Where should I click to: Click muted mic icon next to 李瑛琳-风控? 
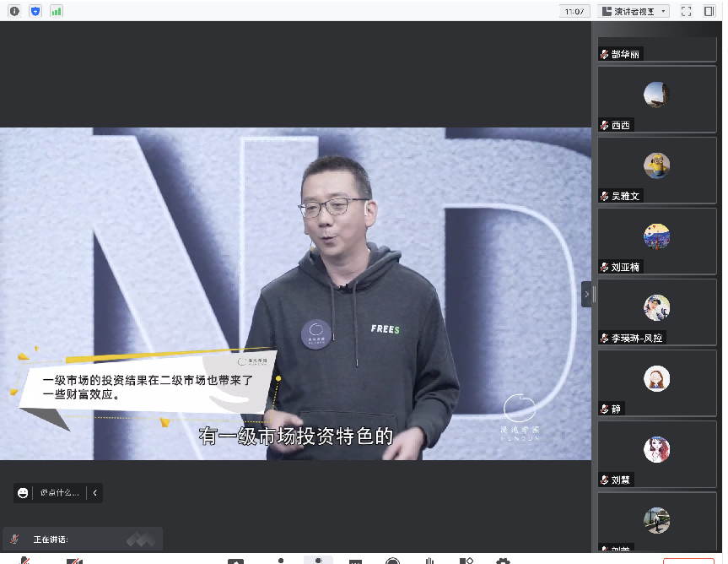(x=604, y=339)
